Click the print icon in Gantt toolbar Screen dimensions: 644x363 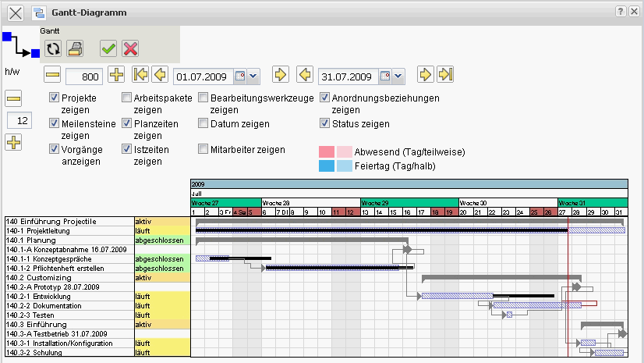75,48
